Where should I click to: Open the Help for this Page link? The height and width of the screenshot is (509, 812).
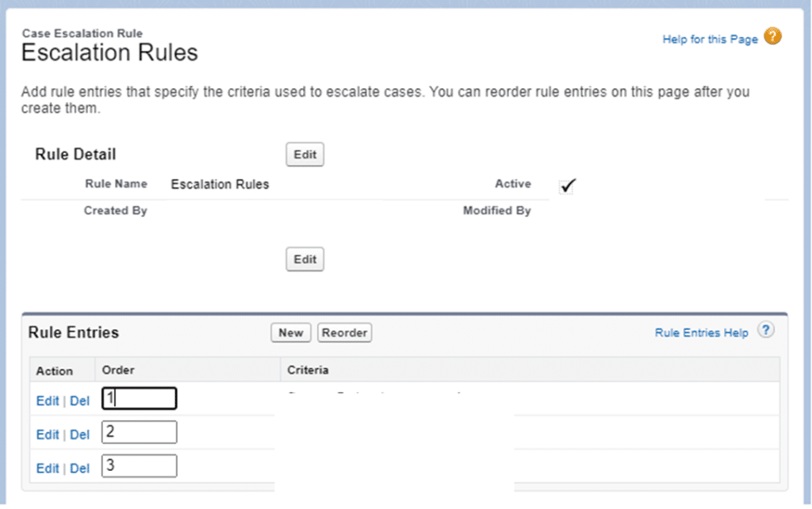[x=710, y=39]
